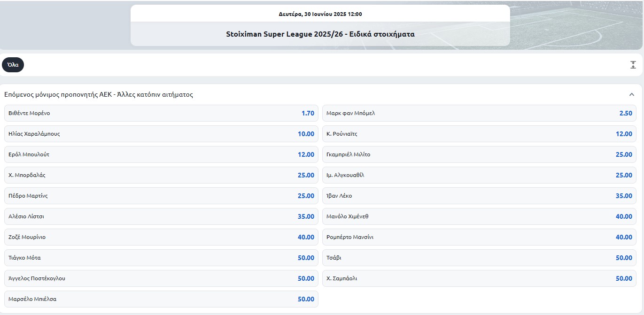Select the Κ. Ρούνιαϊτς bet option
The image size is (644, 315).
pos(479,134)
